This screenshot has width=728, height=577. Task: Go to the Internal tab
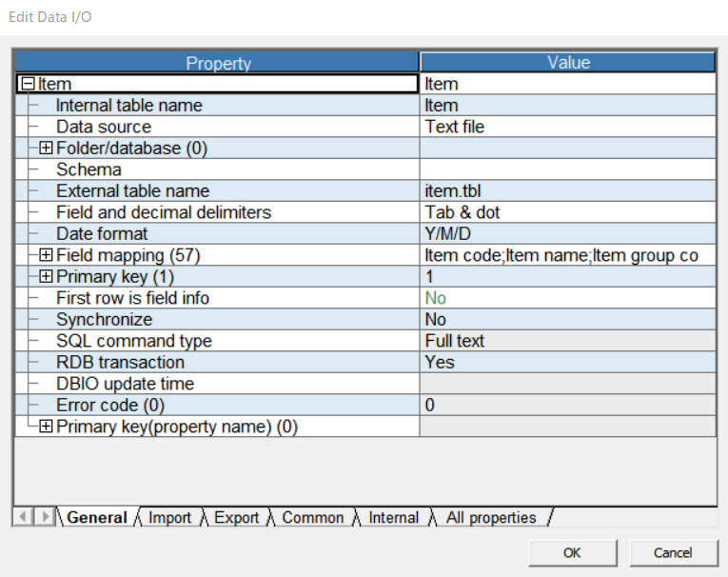pyautogui.click(x=393, y=518)
